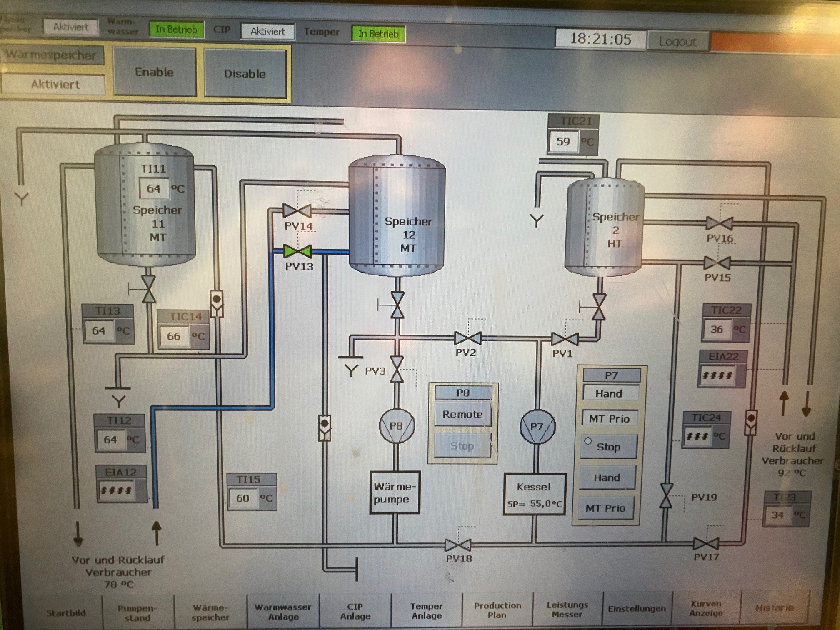Open the Pumpenstand tab
This screenshot has width=840, height=630.
(137, 612)
